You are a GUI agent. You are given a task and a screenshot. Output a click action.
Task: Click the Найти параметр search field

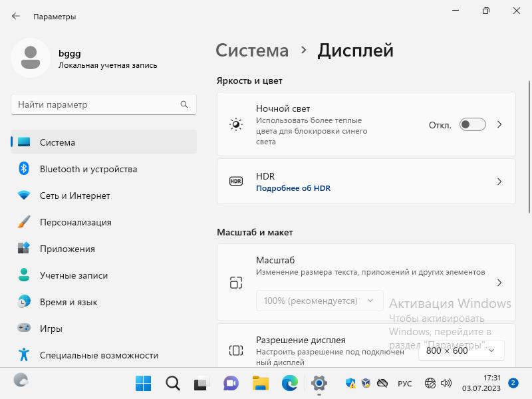click(x=96, y=104)
